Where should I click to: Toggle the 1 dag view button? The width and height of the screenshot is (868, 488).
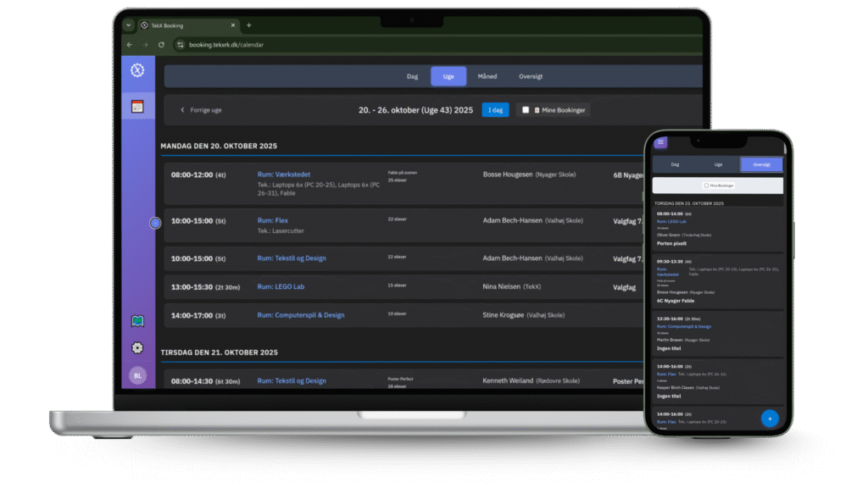click(494, 109)
